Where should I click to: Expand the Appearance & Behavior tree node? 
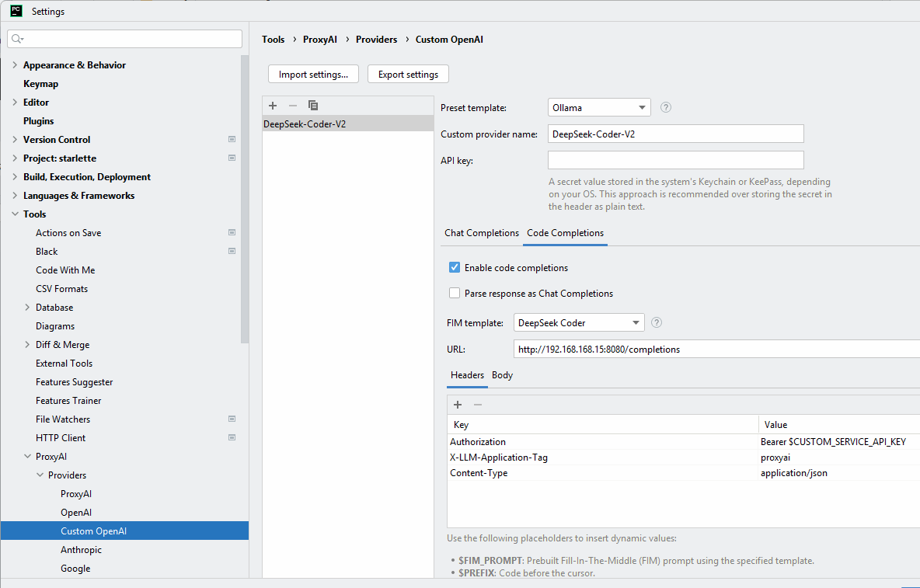[x=15, y=65]
